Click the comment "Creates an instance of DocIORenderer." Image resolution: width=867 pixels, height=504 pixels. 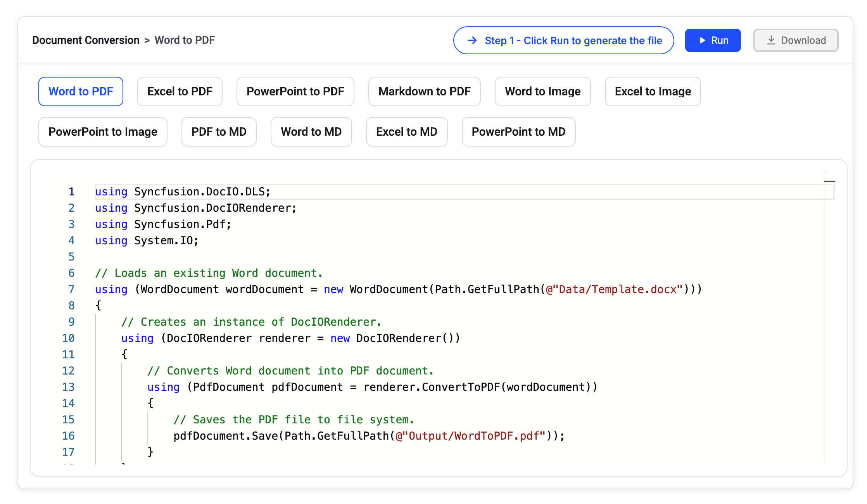pyautogui.click(x=251, y=322)
